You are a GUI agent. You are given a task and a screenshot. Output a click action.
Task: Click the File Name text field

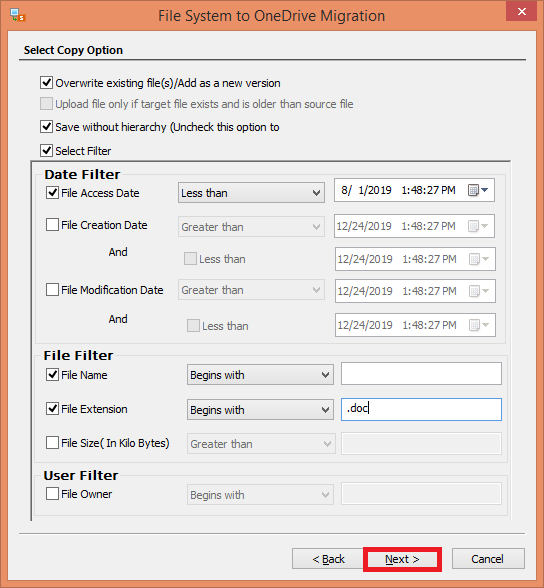pos(421,374)
